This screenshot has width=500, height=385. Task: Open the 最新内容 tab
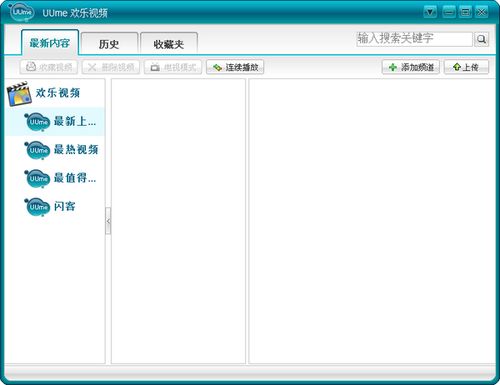pyautogui.click(x=50, y=42)
